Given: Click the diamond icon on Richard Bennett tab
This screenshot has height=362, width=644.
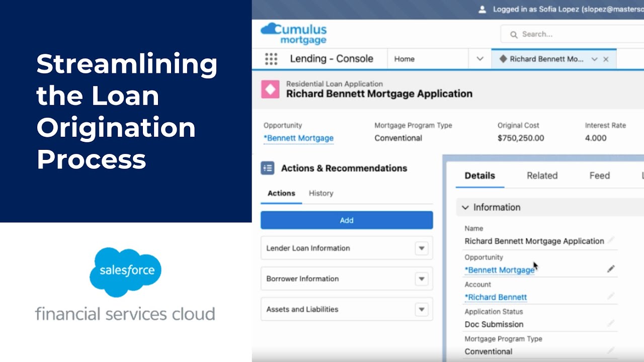Looking at the screenshot, I should point(503,59).
